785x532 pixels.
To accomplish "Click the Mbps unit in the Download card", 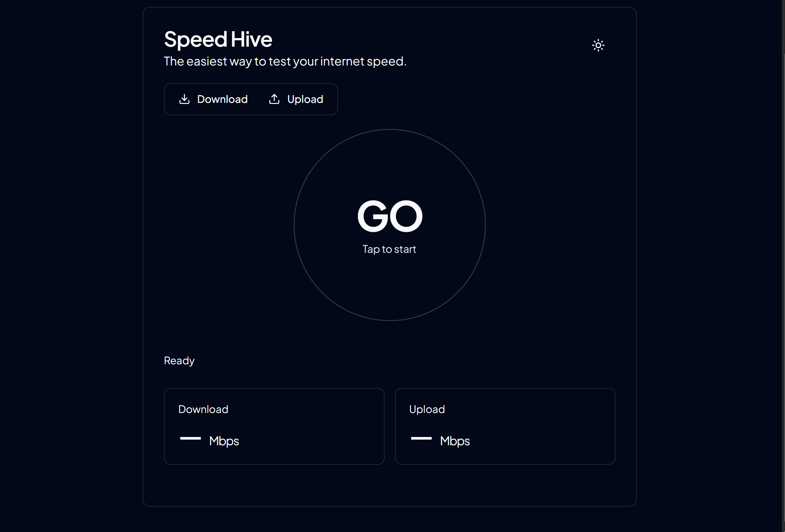I will (224, 441).
